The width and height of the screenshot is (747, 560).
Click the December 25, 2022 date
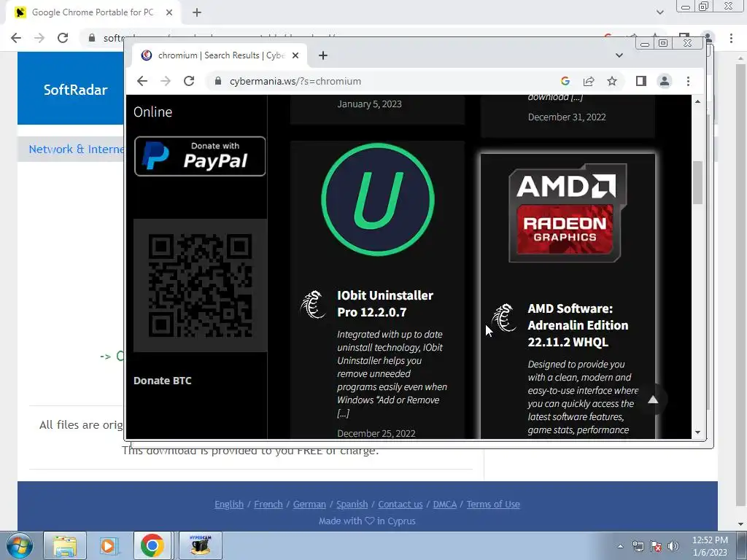point(376,433)
